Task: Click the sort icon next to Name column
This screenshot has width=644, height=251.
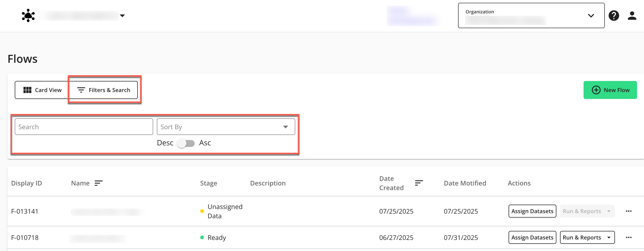Action: [98, 183]
